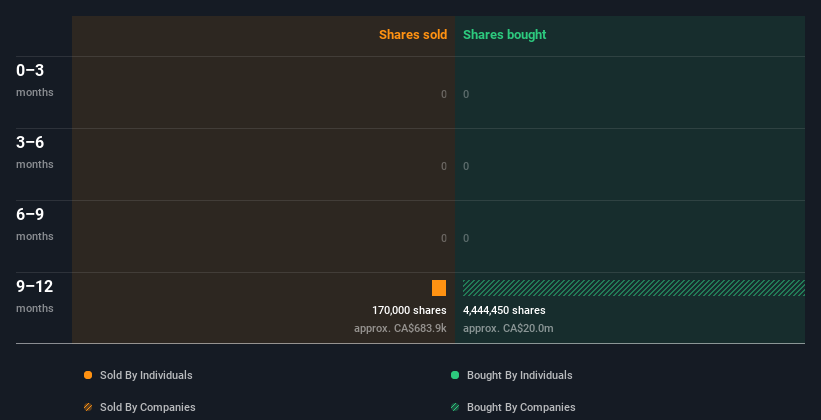Click the Sold By Companies hatched legend icon
The image size is (821, 420).
pyautogui.click(x=88, y=407)
